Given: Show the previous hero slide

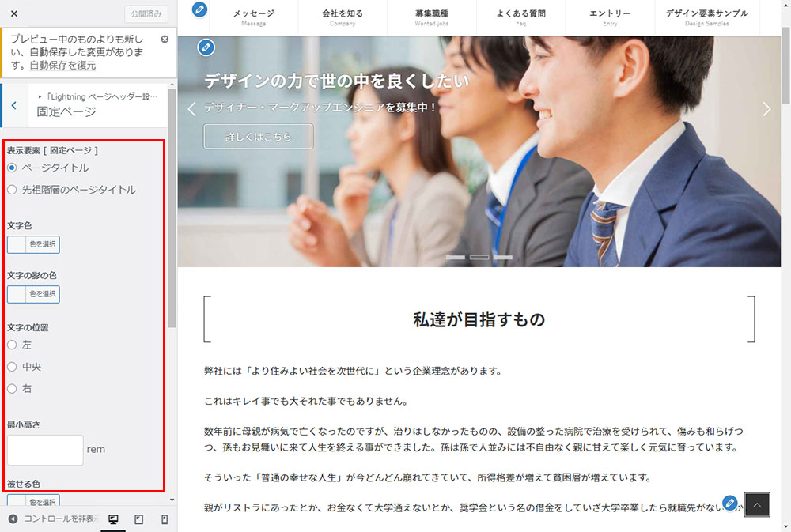Looking at the screenshot, I should pos(191,109).
